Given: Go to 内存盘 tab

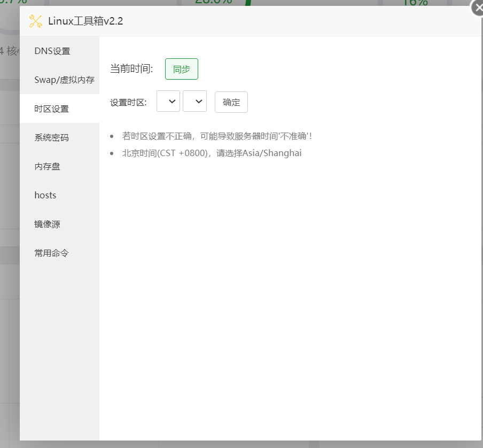Looking at the screenshot, I should [59, 166].
